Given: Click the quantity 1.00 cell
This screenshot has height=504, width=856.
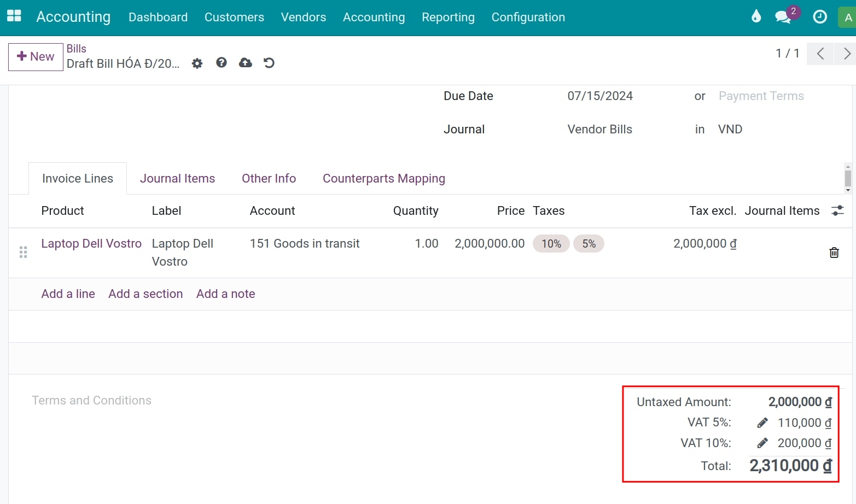Looking at the screenshot, I should click(x=427, y=243).
